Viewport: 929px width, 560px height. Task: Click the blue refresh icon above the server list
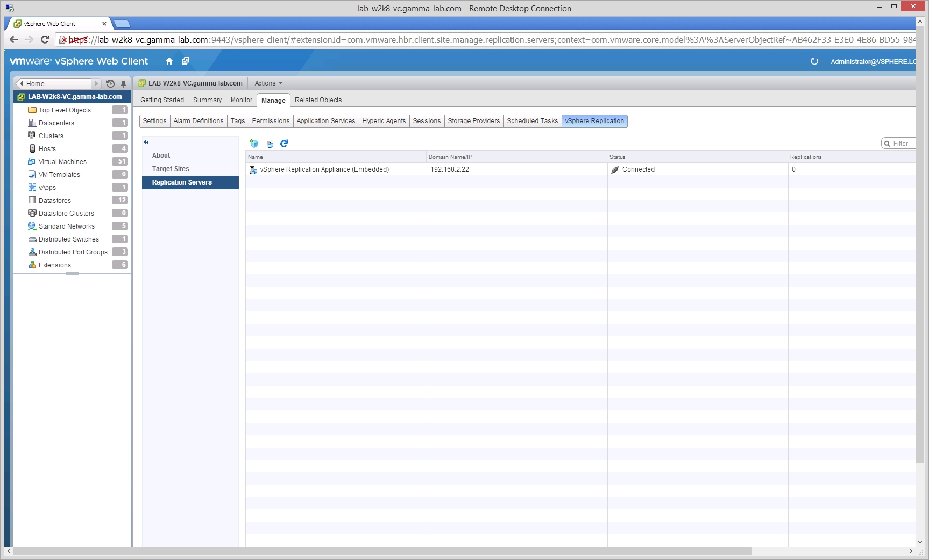(x=284, y=144)
